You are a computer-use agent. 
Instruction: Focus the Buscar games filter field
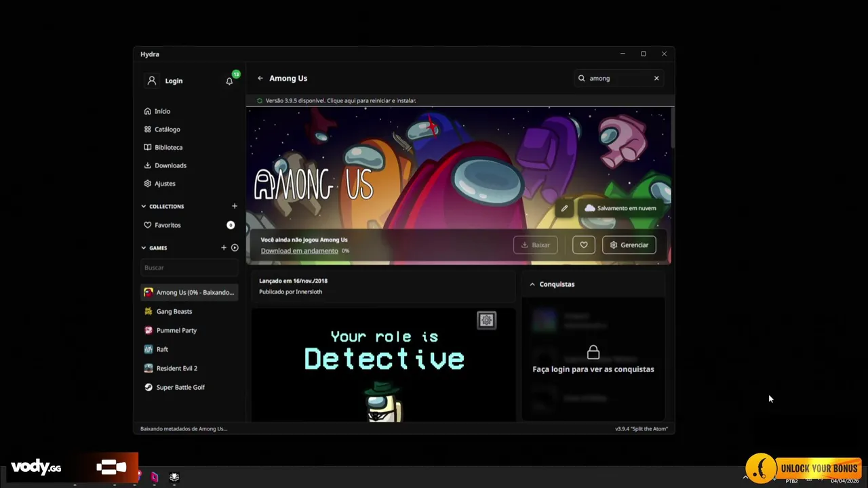pos(189,268)
